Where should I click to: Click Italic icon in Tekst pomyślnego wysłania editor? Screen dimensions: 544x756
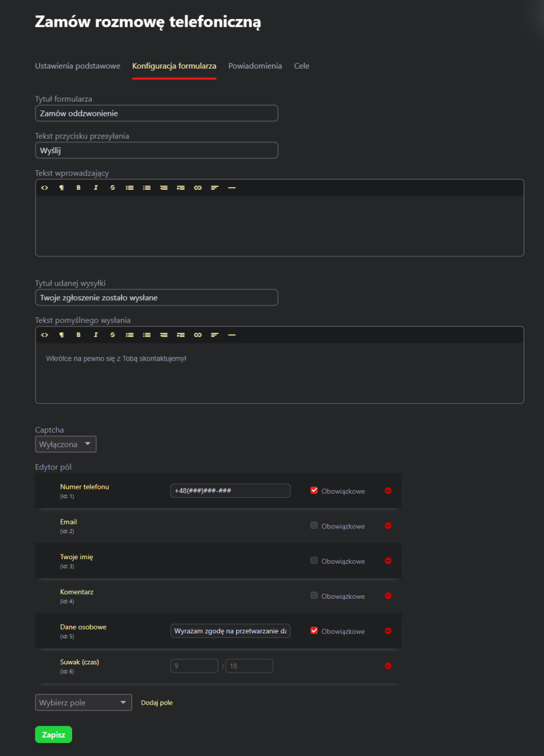tap(95, 335)
